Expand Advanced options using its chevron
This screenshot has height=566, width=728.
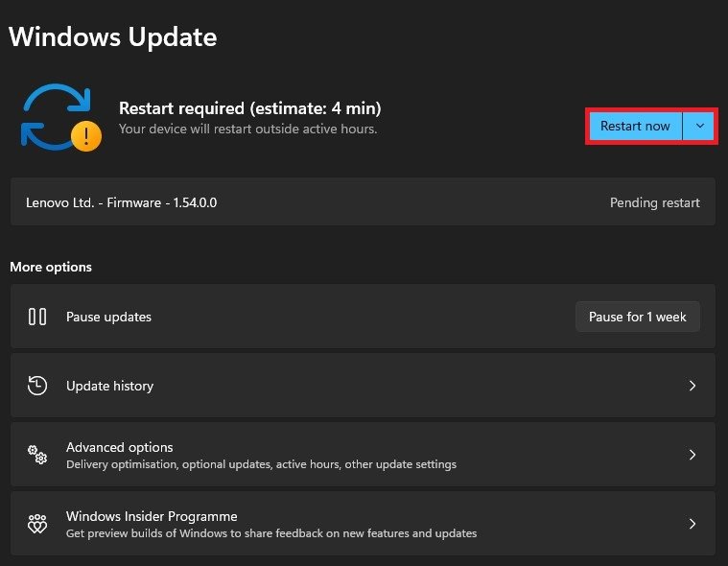point(693,455)
